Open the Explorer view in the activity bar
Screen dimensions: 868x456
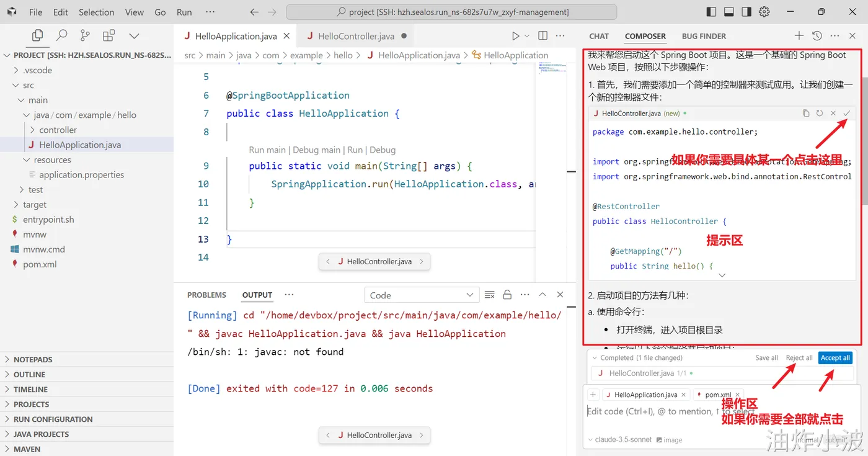tap(38, 36)
